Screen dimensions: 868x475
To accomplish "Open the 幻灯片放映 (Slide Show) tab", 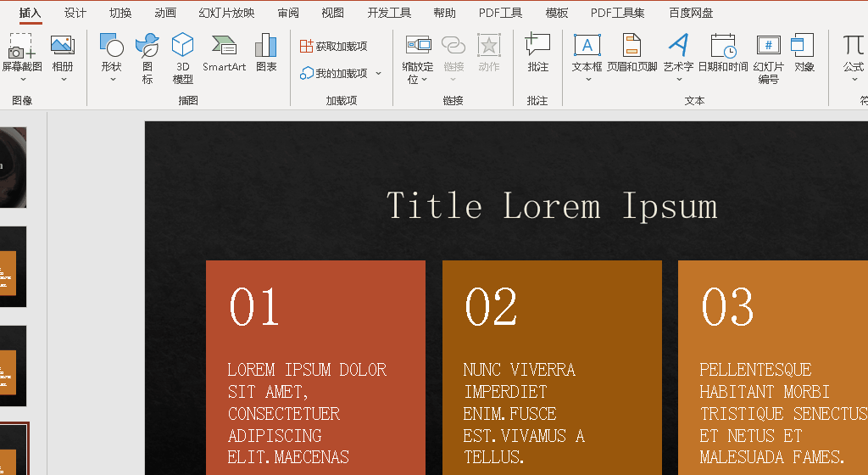I will coord(226,13).
